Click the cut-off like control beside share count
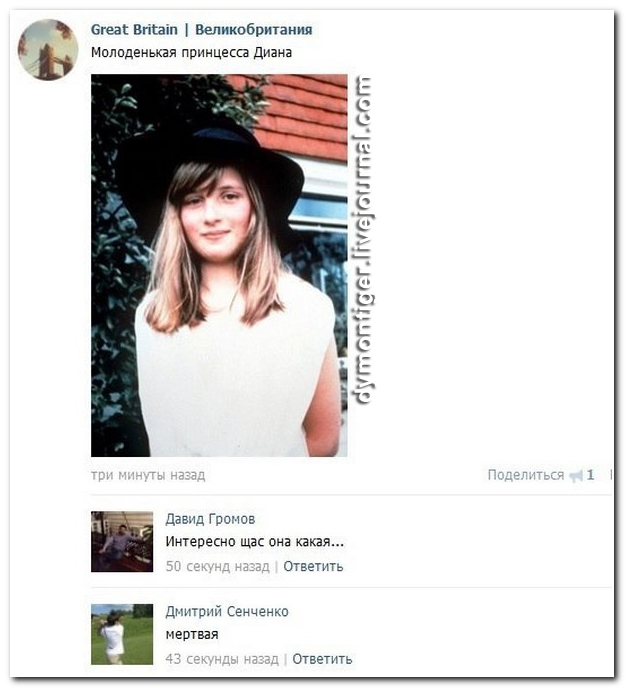Image resolution: width=625 pixels, height=688 pixels. click(611, 475)
